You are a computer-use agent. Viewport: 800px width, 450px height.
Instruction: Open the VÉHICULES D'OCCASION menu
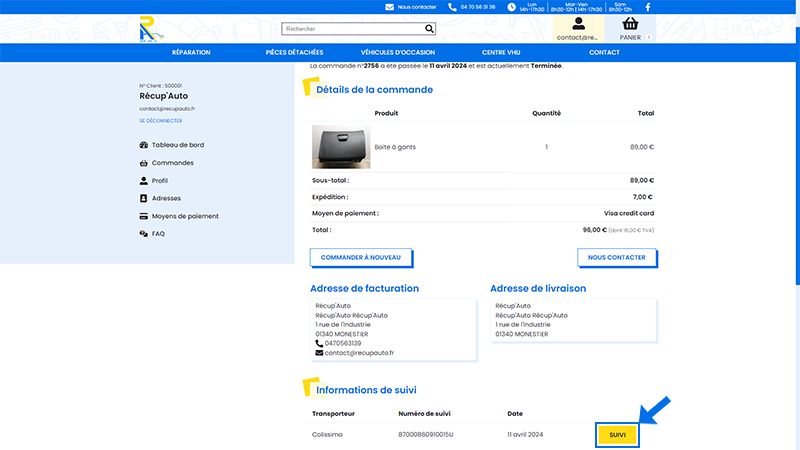[398, 53]
